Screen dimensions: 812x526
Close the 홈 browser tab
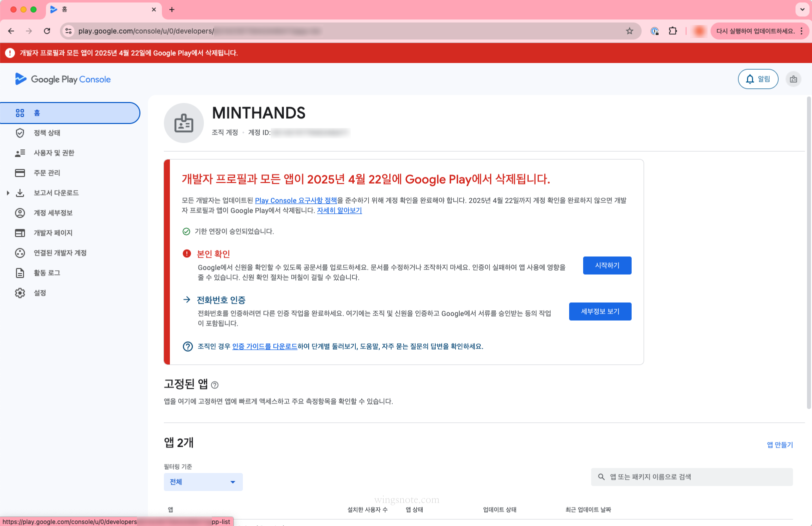154,9
